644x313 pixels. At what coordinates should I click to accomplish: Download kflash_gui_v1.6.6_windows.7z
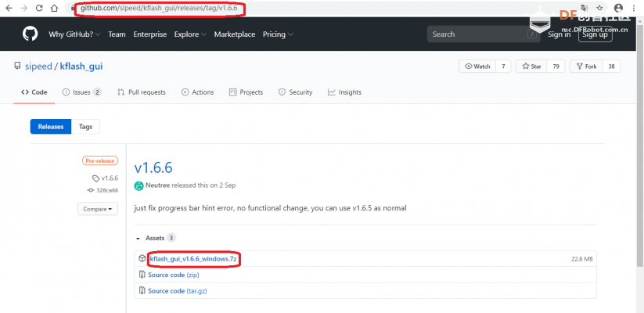[194, 259]
